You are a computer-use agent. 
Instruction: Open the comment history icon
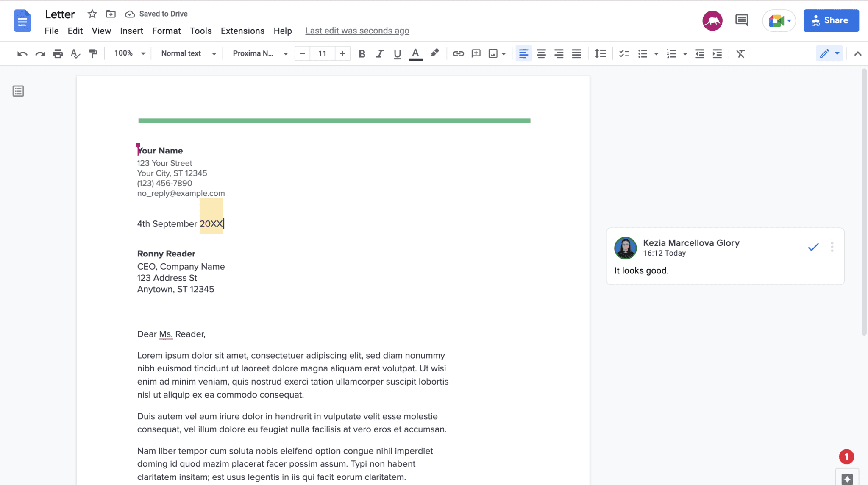(741, 20)
